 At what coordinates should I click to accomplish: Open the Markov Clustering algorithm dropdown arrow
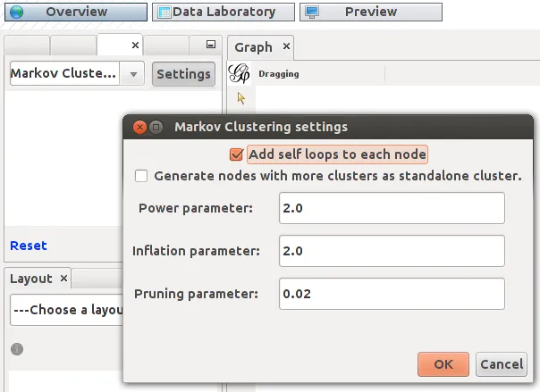coord(133,73)
